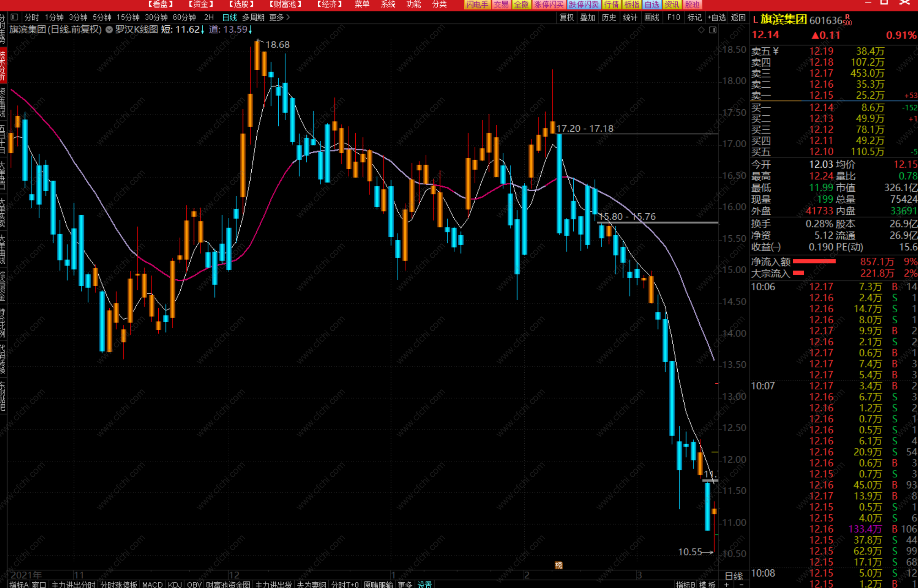This screenshot has height=588, width=918.
Task: Click the 跌停闪卖 colored button
Action: click(x=583, y=4)
